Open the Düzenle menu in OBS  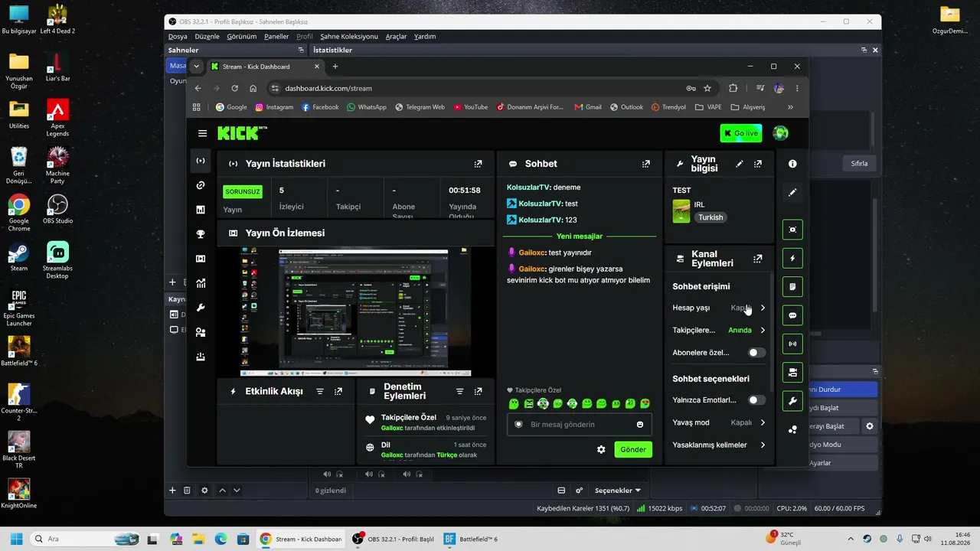click(207, 36)
